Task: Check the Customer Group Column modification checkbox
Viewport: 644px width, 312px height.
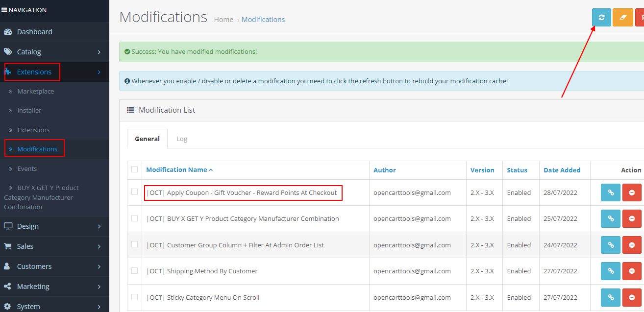Action: point(134,244)
